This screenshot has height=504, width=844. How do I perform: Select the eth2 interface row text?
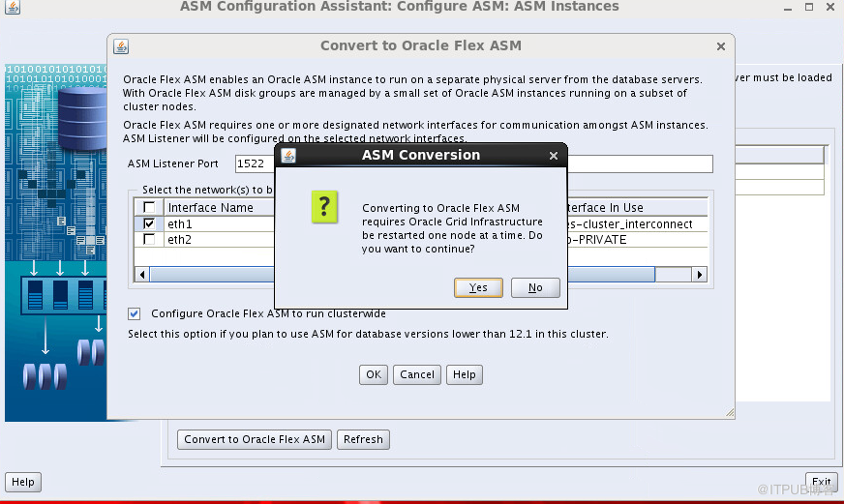tap(180, 240)
